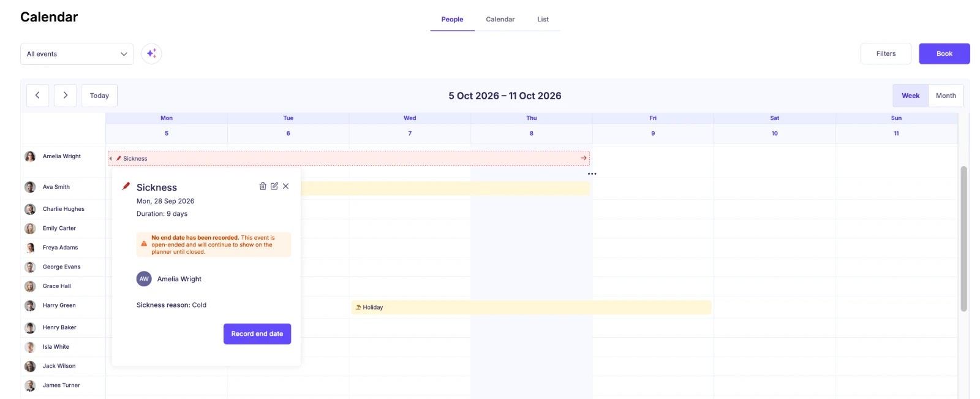Click Charlie Hughes' avatar photo

[30, 209]
